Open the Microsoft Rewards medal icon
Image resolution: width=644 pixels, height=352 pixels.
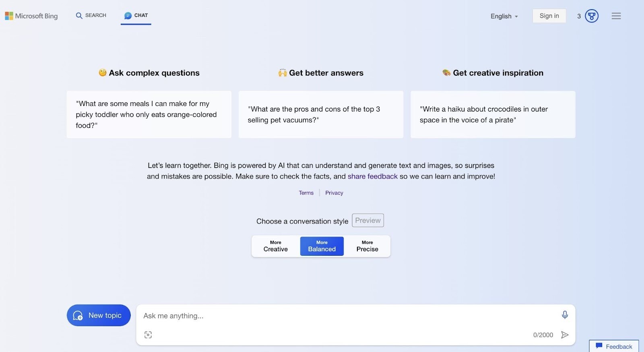tap(590, 16)
